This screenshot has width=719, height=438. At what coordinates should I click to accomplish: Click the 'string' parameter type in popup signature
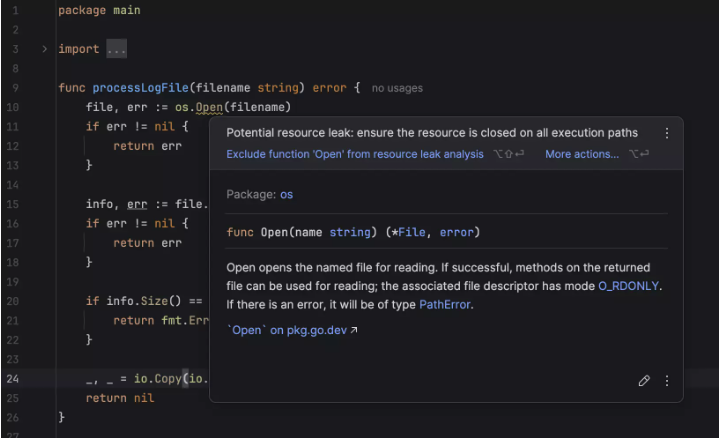tap(350, 232)
